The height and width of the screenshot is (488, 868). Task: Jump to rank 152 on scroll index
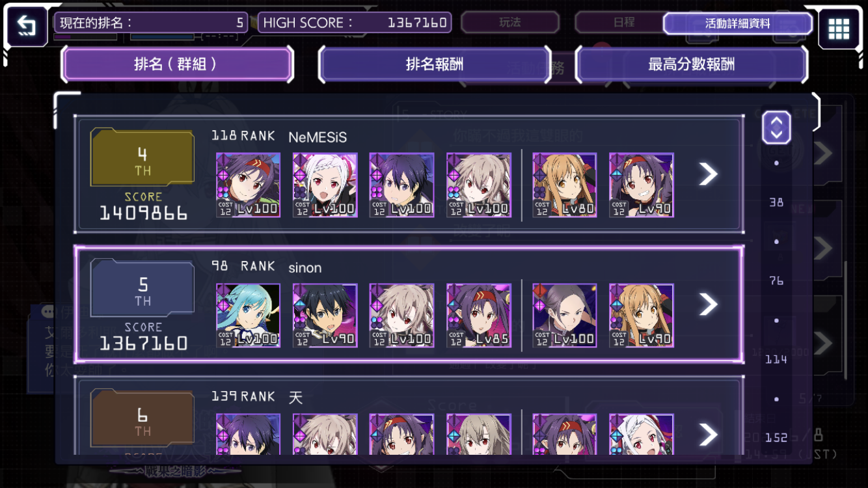click(x=776, y=437)
